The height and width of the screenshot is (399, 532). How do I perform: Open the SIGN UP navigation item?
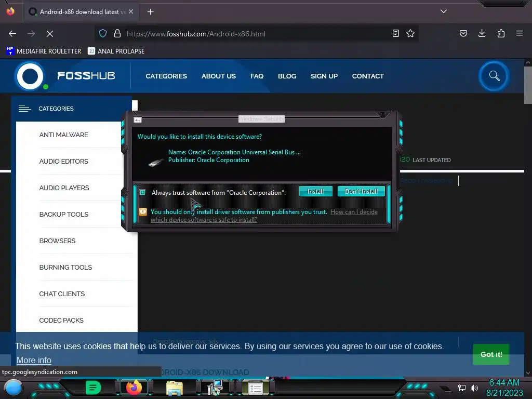coord(324,76)
